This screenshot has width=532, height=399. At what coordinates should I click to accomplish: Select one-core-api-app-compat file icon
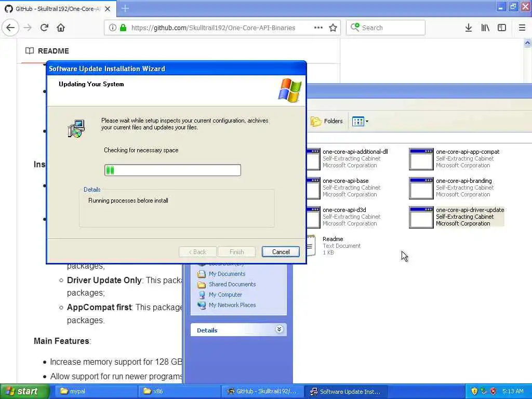coord(421,159)
